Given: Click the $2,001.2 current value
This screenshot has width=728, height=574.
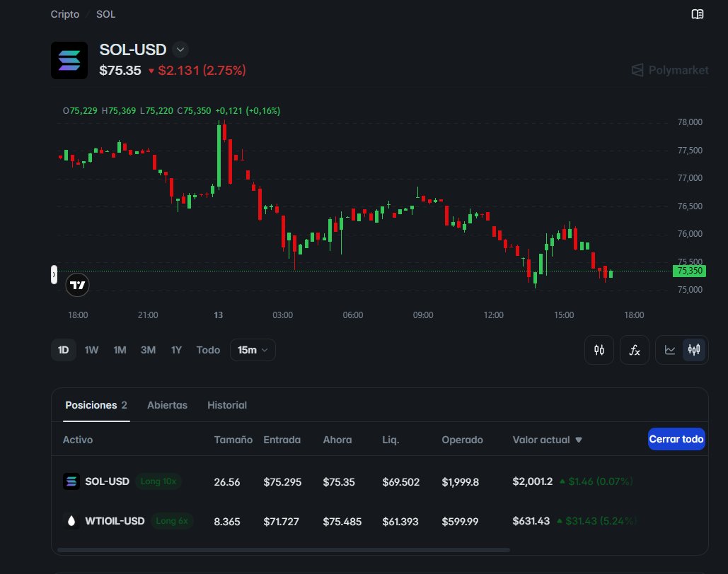Looking at the screenshot, I should tap(533, 481).
